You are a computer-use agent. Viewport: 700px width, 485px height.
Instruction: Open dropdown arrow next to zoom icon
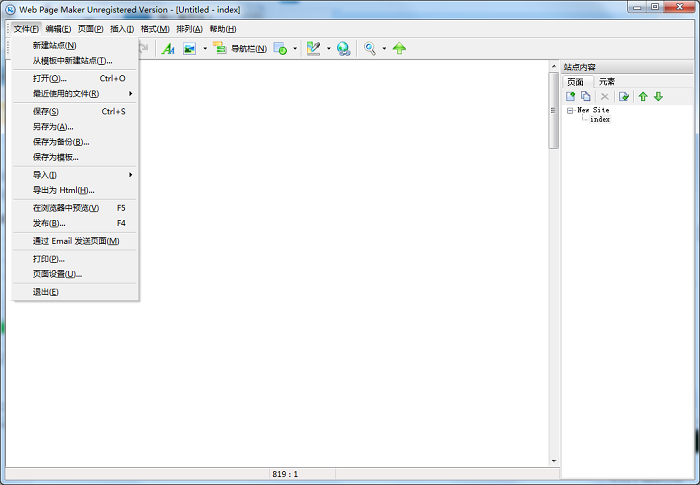point(384,48)
